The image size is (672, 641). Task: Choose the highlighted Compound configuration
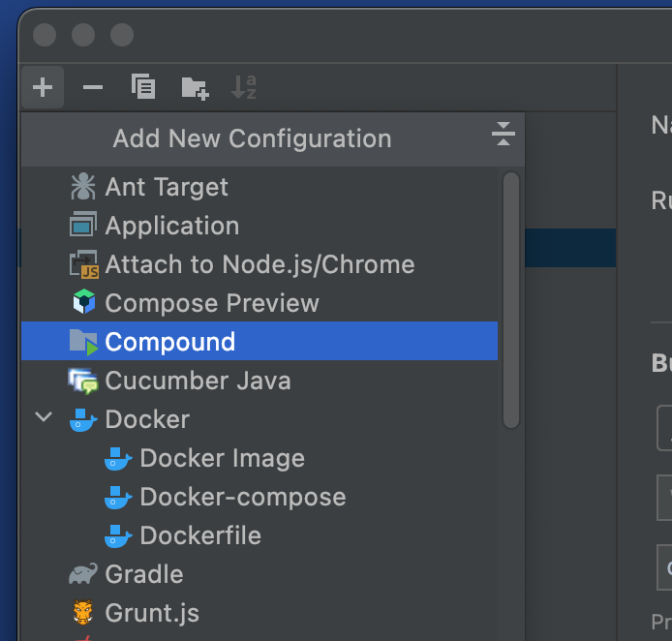[169, 342]
